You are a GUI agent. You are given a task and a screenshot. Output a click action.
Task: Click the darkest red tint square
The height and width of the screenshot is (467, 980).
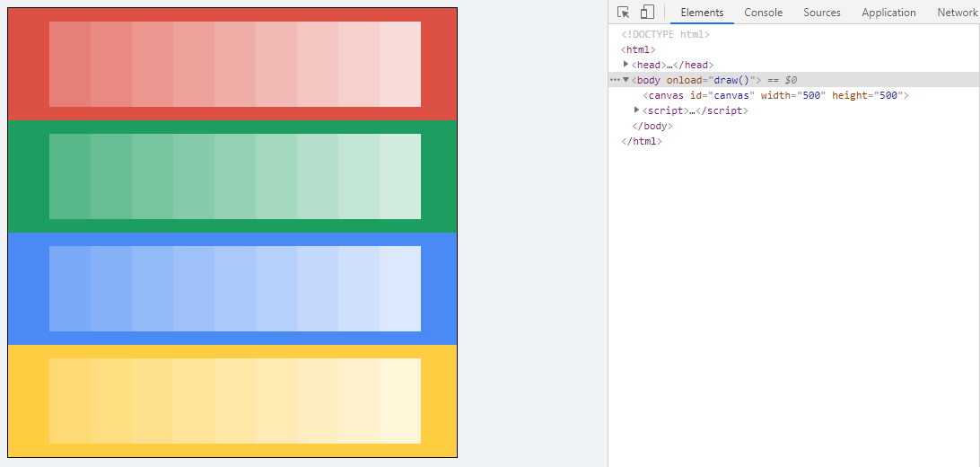70,65
